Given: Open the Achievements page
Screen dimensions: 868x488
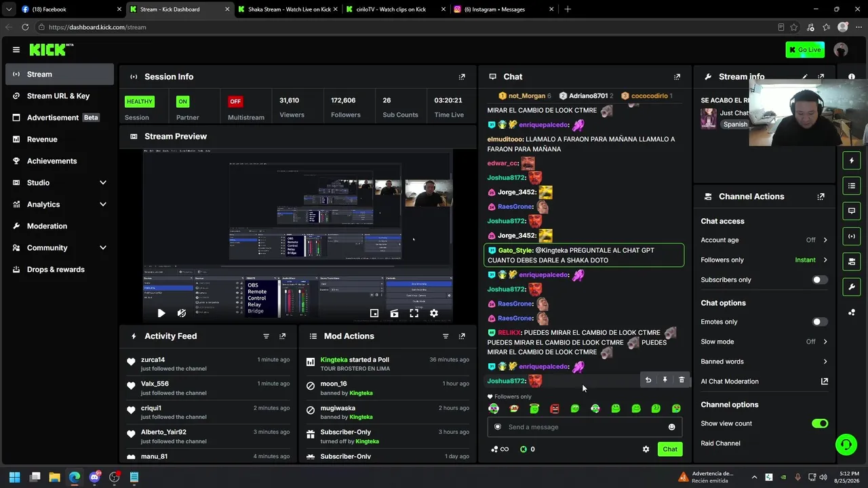Looking at the screenshot, I should [60, 161].
